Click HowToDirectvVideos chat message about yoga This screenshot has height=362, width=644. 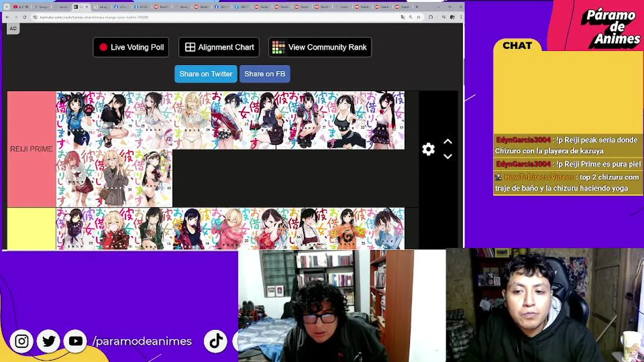568,183
